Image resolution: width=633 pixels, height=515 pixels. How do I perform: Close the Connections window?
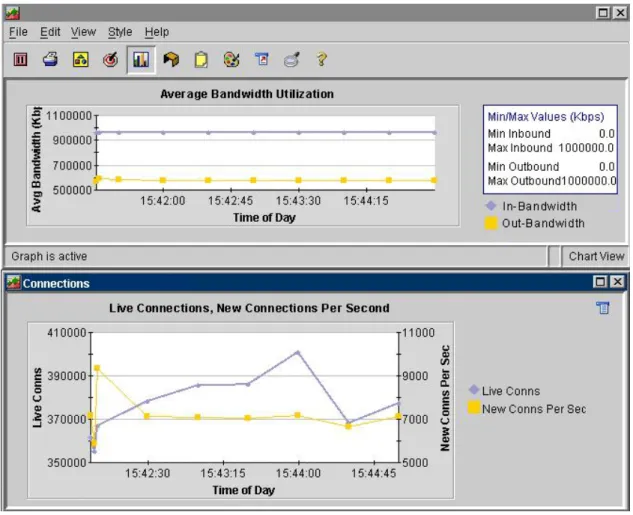(x=617, y=282)
